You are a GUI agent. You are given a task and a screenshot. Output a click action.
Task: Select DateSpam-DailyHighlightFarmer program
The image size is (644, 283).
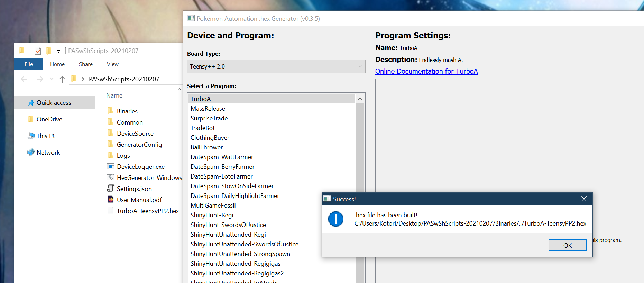point(255,195)
